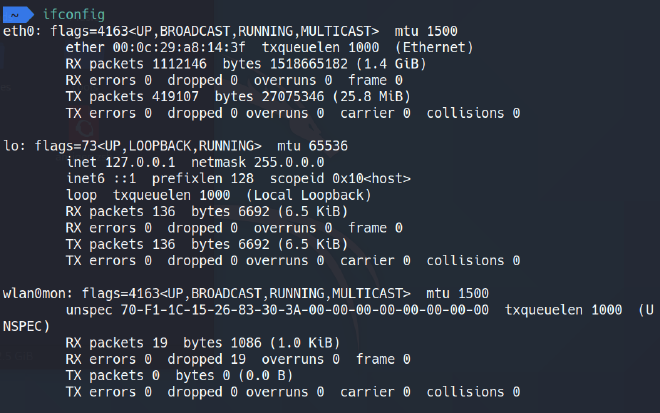660x413 pixels.
Task: Click the tilde prompt directory badge
Action: coord(16,12)
